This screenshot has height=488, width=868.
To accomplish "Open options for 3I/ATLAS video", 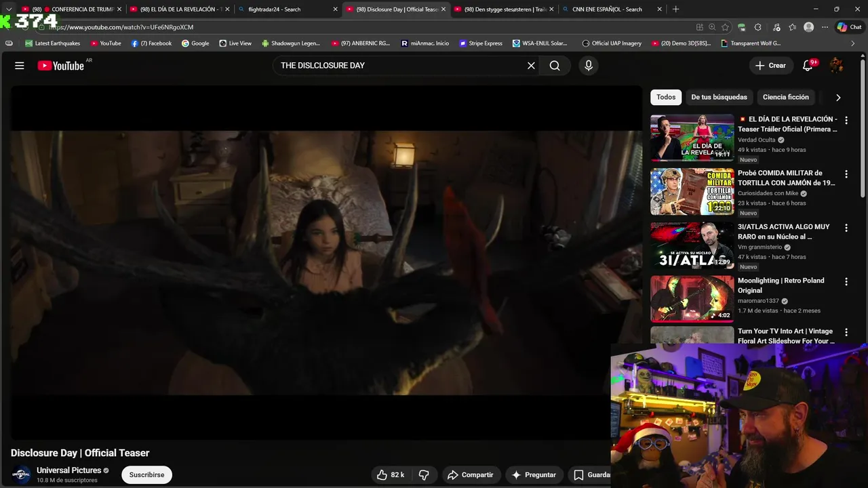I will tap(846, 228).
